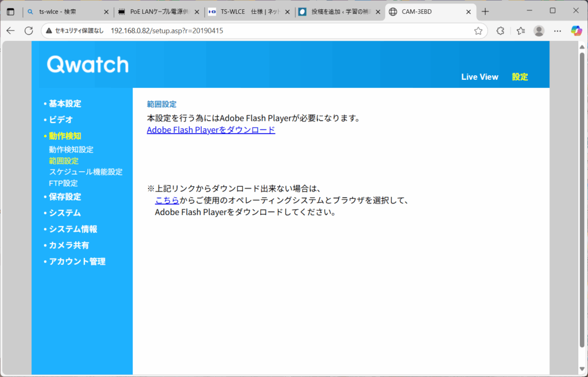The image size is (588, 377).
Task: Select 動作検知 in the sidebar
Action: point(65,136)
